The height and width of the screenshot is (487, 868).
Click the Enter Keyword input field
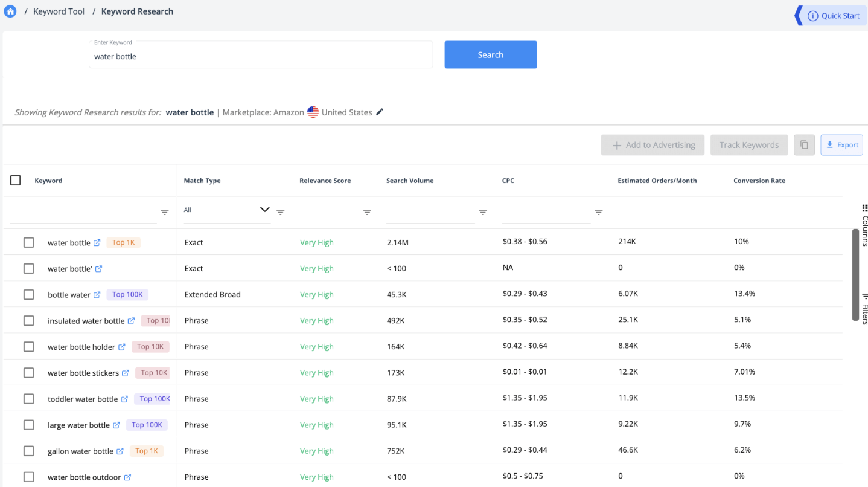coord(261,56)
